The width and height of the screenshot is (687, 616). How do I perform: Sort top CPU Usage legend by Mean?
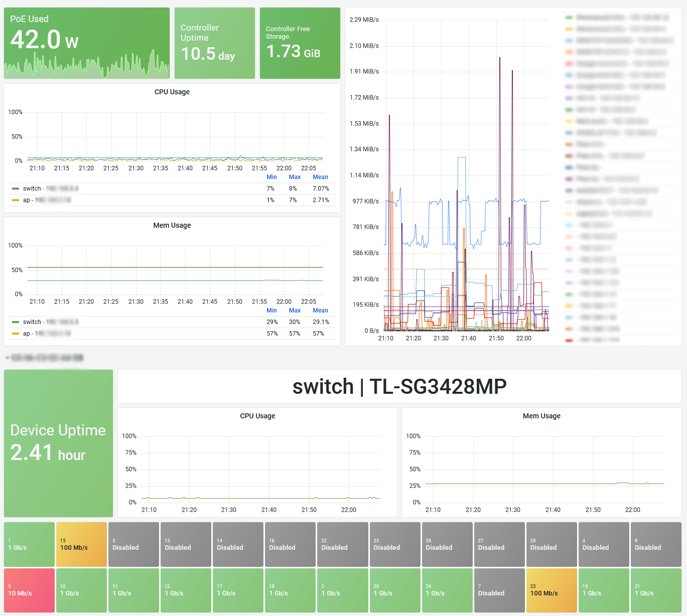[x=320, y=177]
